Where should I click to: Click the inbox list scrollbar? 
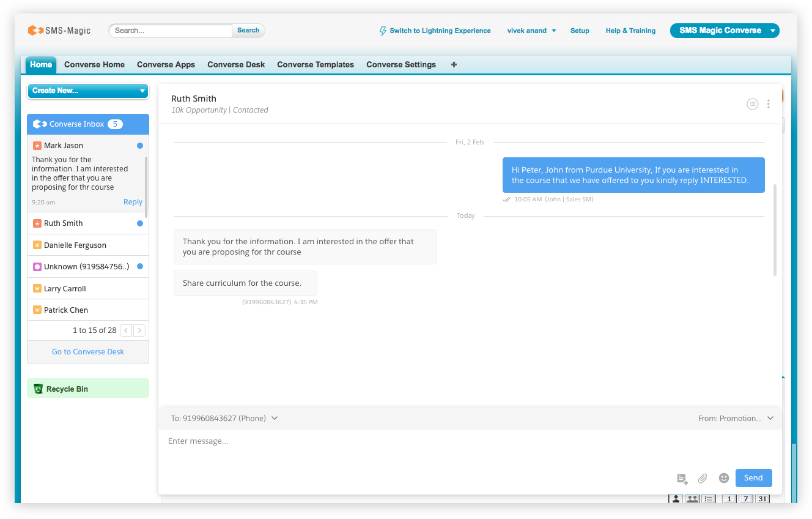coord(146,187)
